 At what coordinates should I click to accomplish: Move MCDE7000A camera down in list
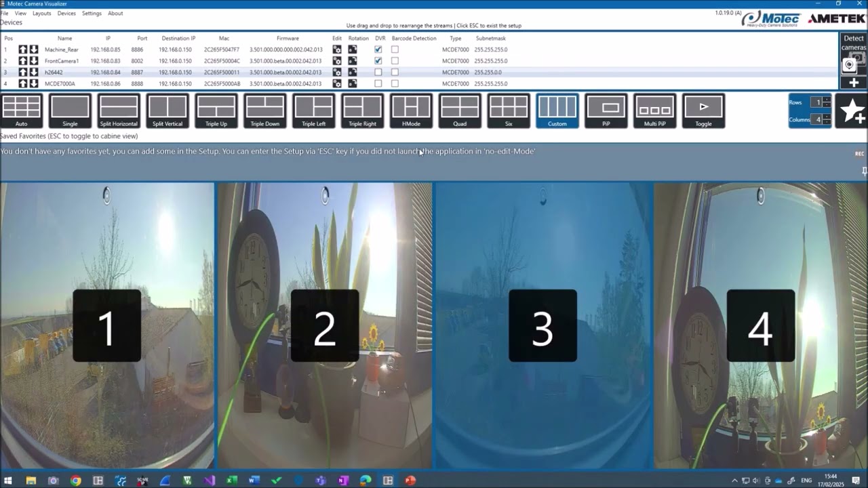(x=34, y=84)
